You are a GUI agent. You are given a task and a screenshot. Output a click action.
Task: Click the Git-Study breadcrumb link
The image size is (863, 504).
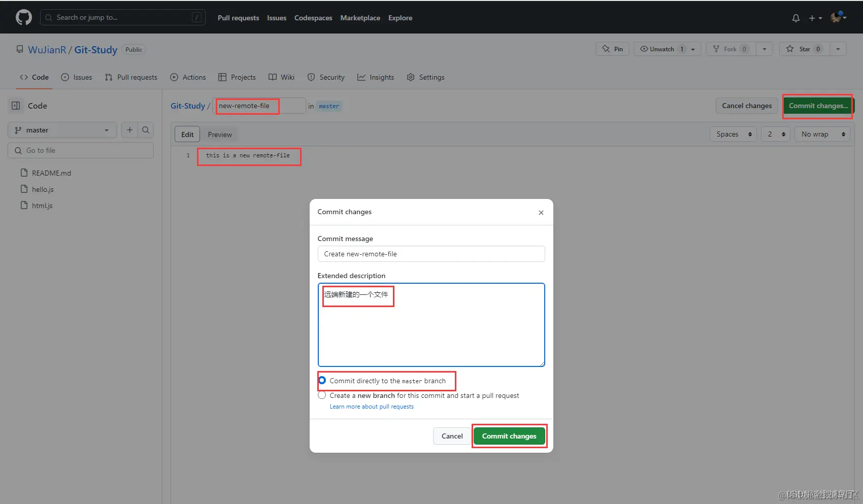(x=188, y=106)
